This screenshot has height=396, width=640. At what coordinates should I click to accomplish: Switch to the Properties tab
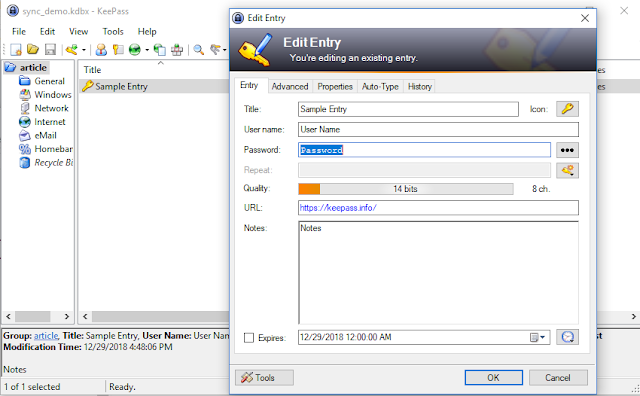(335, 87)
